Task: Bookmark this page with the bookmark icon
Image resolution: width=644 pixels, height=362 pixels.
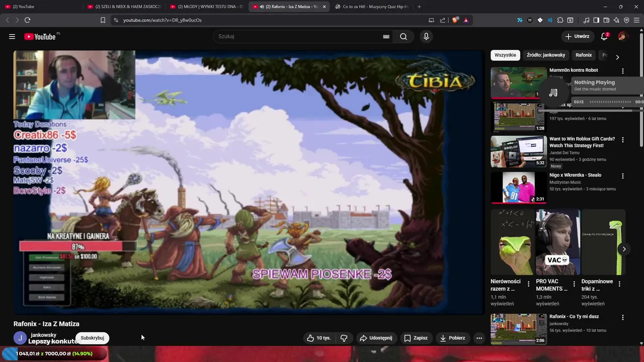Action: pyautogui.click(x=103, y=20)
